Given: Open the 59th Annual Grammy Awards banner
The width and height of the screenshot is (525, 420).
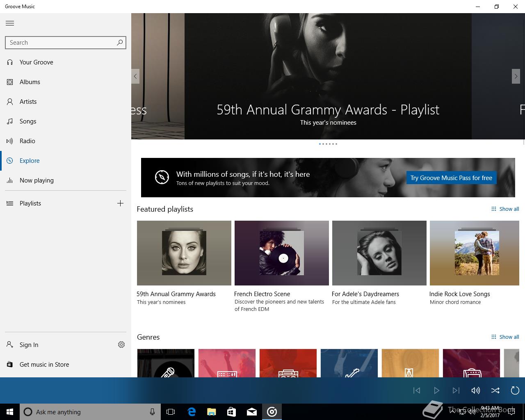Looking at the screenshot, I should (x=328, y=76).
